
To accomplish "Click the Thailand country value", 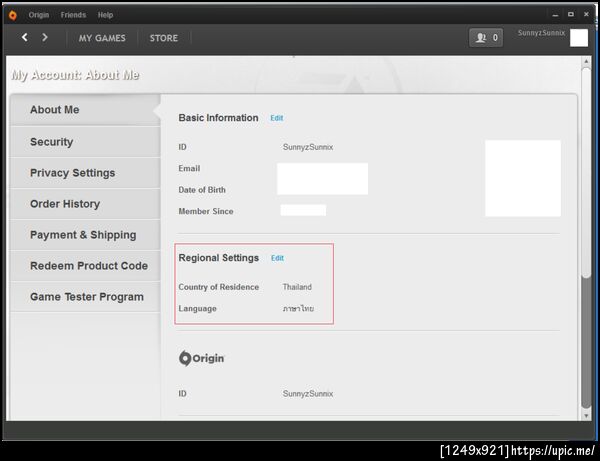I will tap(297, 287).
